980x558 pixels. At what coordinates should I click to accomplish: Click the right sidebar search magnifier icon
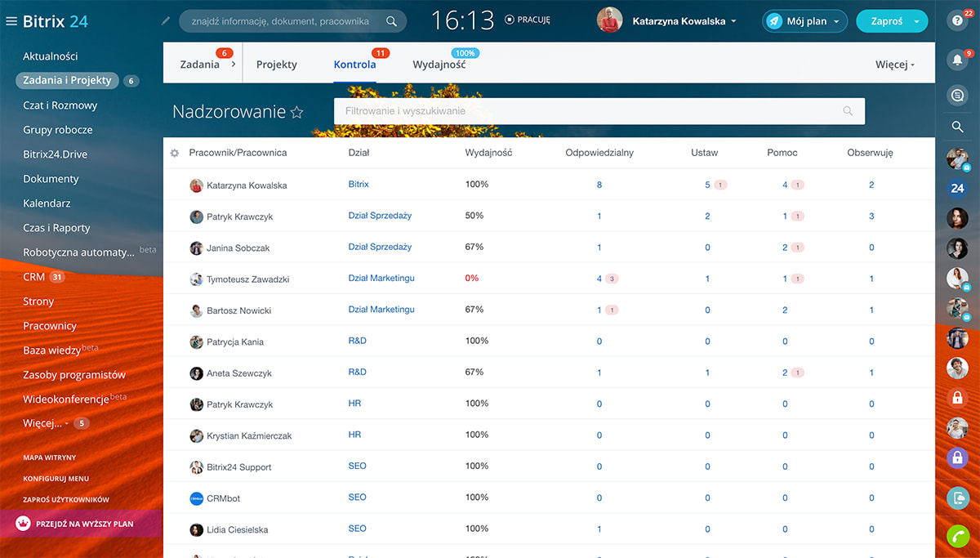[957, 127]
